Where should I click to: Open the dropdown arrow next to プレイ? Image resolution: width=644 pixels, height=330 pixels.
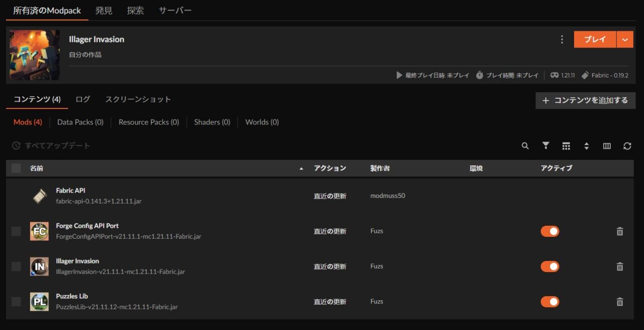tap(624, 39)
